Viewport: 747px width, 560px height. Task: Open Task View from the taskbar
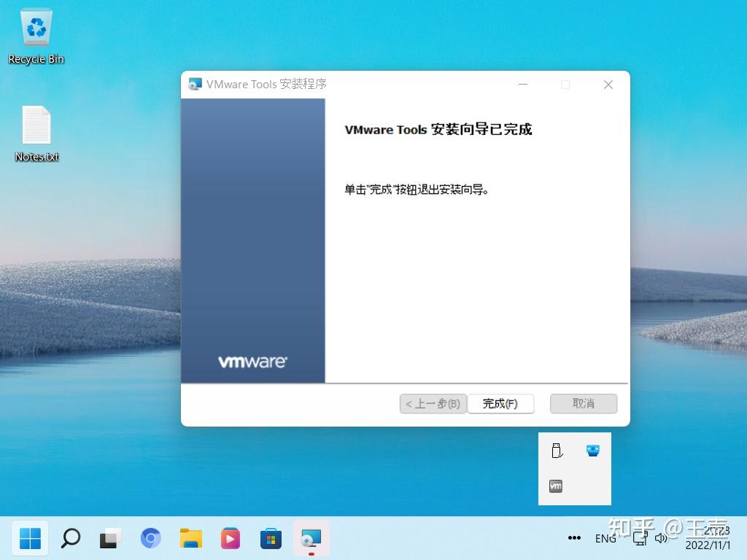pyautogui.click(x=109, y=538)
